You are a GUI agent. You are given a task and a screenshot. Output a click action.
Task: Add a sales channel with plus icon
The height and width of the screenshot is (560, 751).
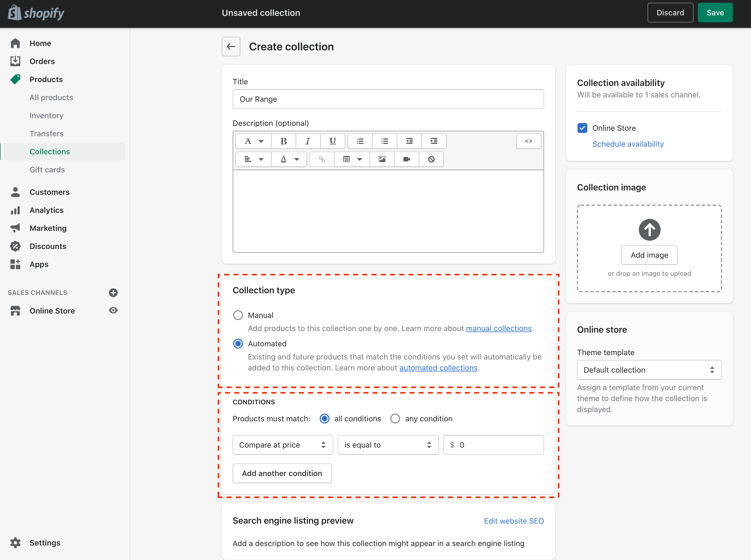[113, 292]
